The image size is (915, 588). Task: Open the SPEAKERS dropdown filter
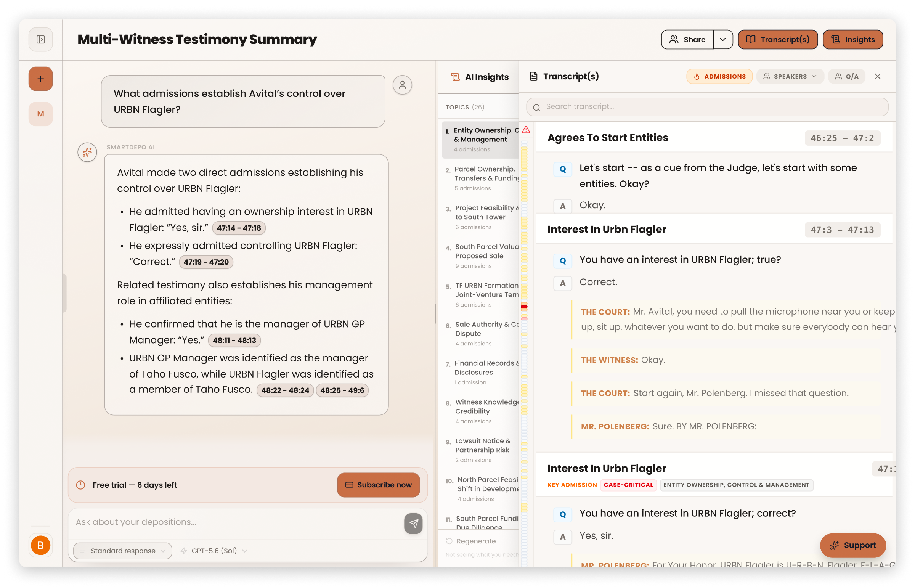(x=790, y=76)
